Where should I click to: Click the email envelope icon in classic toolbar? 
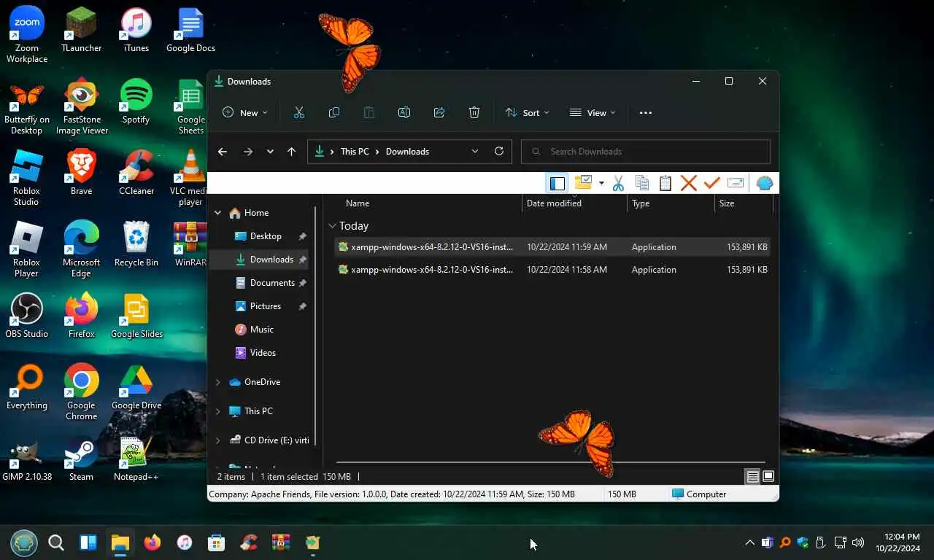pyautogui.click(x=736, y=183)
